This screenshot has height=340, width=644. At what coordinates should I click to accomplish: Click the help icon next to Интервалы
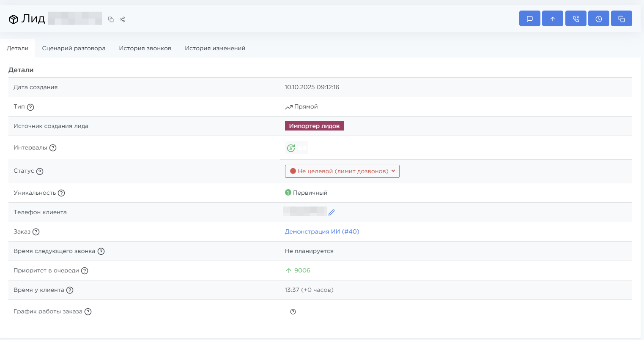click(53, 148)
